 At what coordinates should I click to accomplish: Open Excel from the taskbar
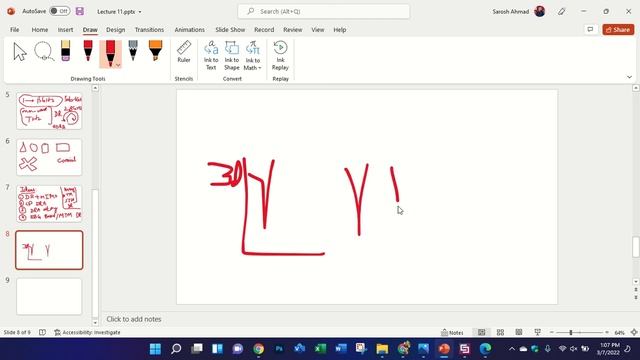pyautogui.click(x=320, y=349)
